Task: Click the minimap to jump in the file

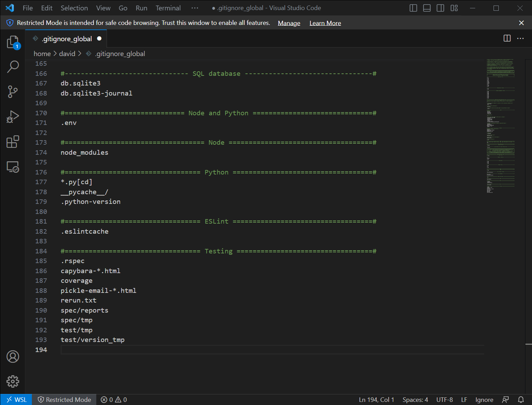Action: click(x=500, y=125)
